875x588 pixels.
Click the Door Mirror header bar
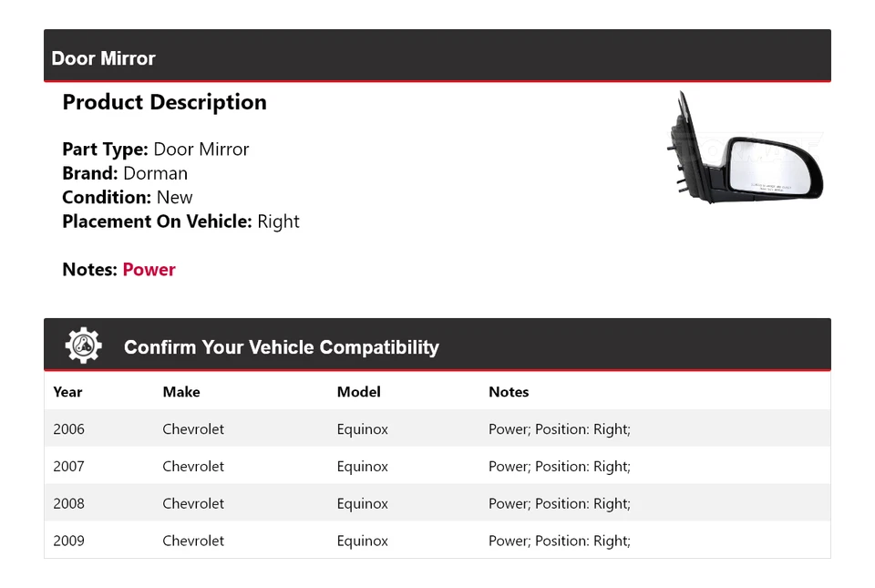tap(437, 56)
